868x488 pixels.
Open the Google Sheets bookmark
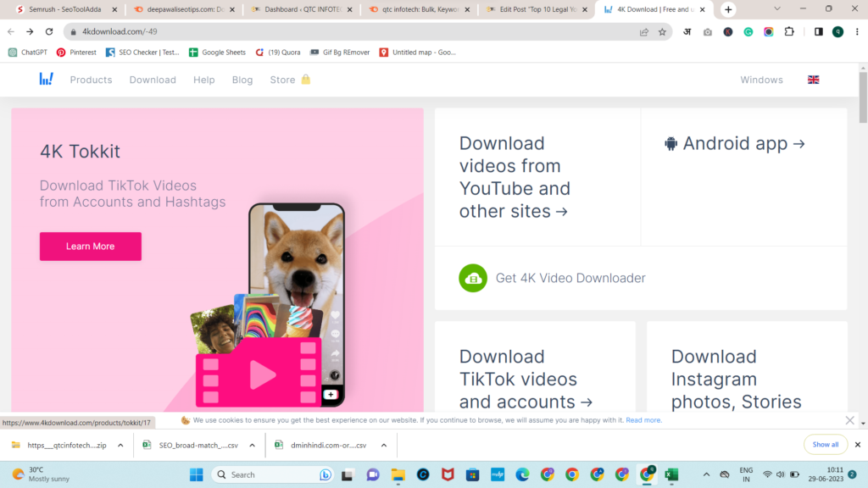217,52
